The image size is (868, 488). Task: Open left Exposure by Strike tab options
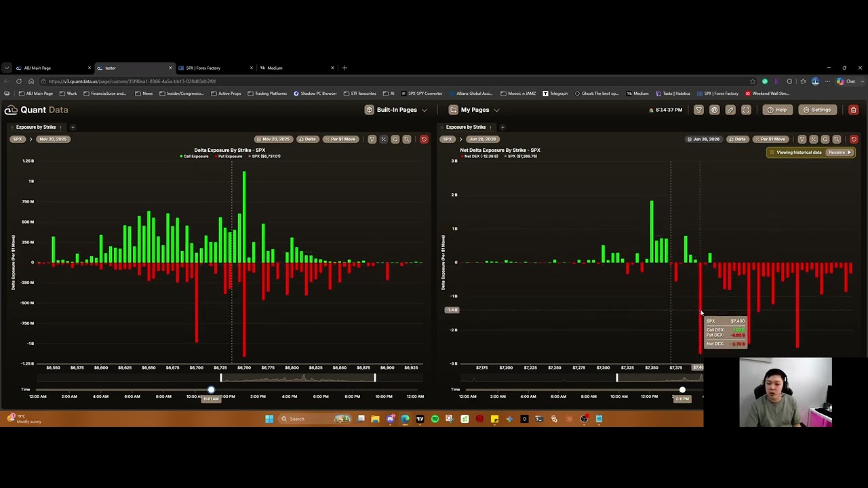click(x=60, y=127)
